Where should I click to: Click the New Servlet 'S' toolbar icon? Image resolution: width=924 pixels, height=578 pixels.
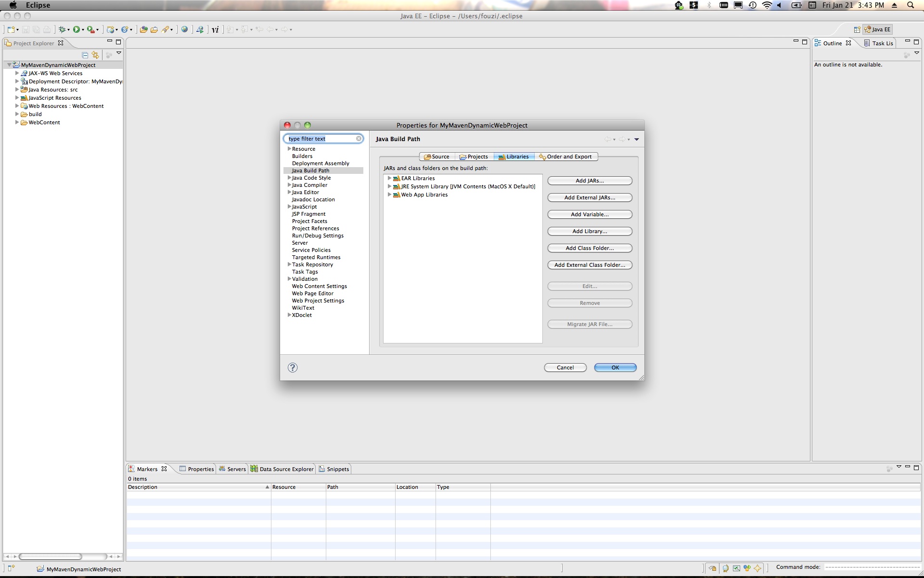tap(125, 29)
